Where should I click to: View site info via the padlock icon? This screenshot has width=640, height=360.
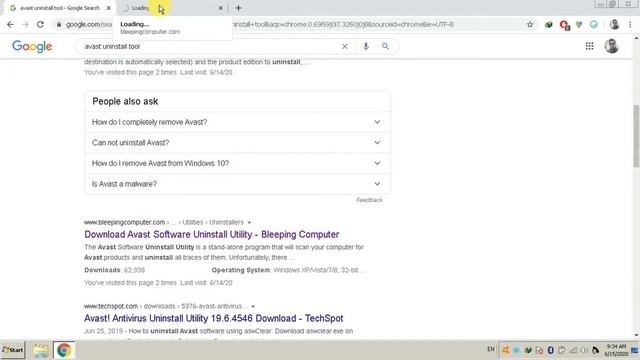(x=59, y=24)
